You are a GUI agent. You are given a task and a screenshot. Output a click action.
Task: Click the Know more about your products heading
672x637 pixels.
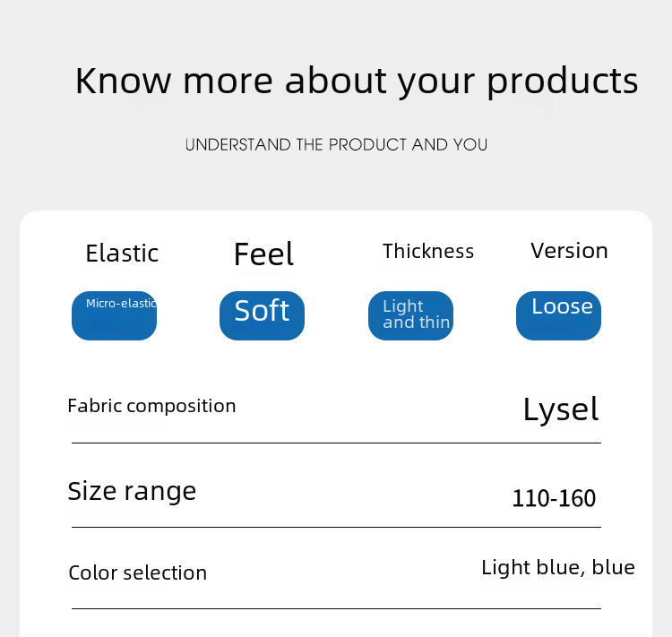click(x=357, y=81)
